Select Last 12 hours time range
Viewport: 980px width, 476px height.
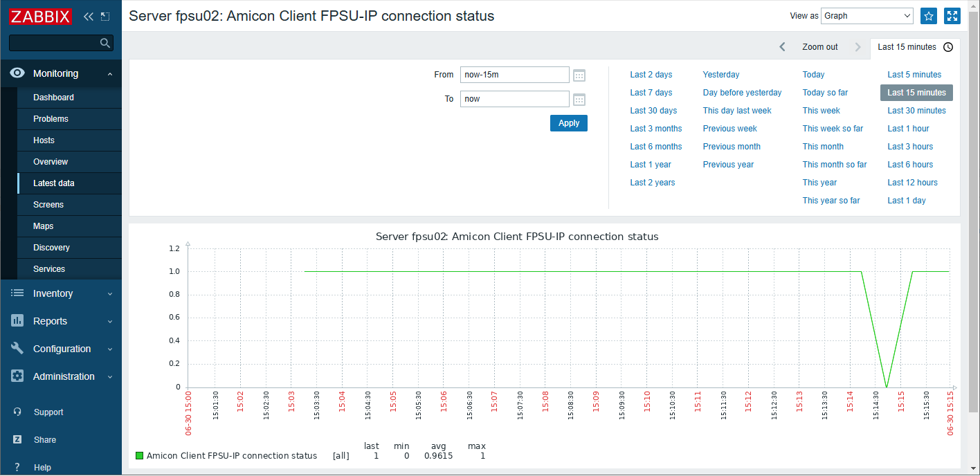pyautogui.click(x=913, y=183)
